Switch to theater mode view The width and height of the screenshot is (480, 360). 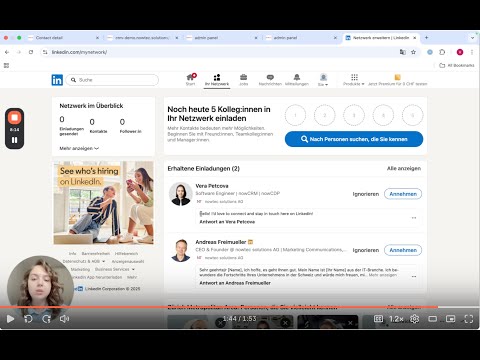tap(433, 319)
